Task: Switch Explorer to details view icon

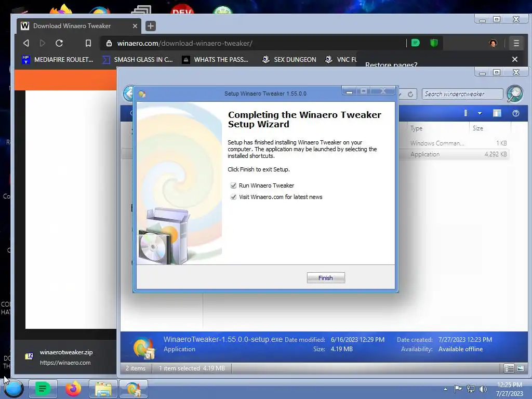Action: coord(509,368)
